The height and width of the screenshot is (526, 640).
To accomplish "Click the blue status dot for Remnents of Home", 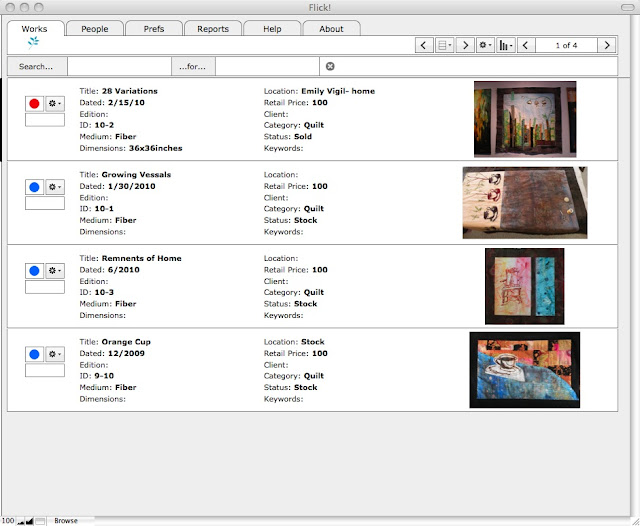I will (x=34, y=271).
